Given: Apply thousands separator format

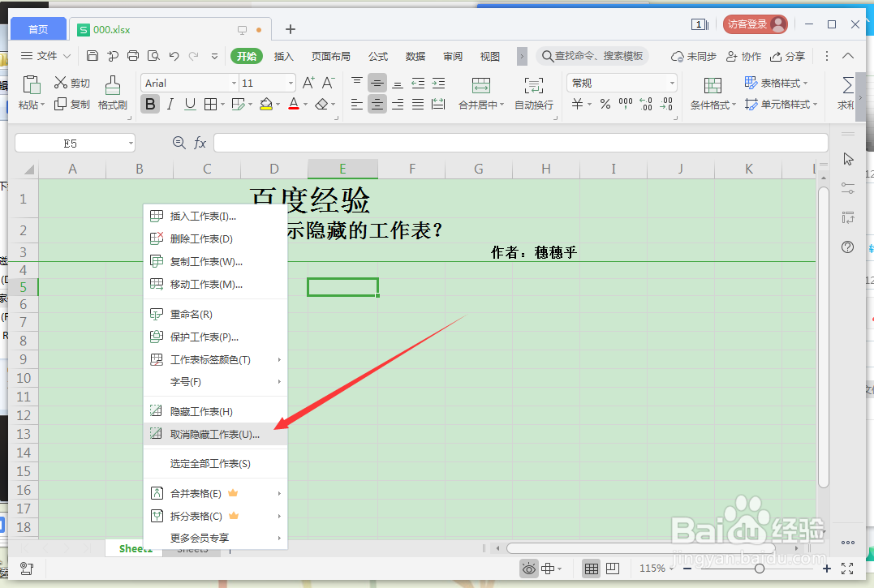Looking at the screenshot, I should 626,104.
